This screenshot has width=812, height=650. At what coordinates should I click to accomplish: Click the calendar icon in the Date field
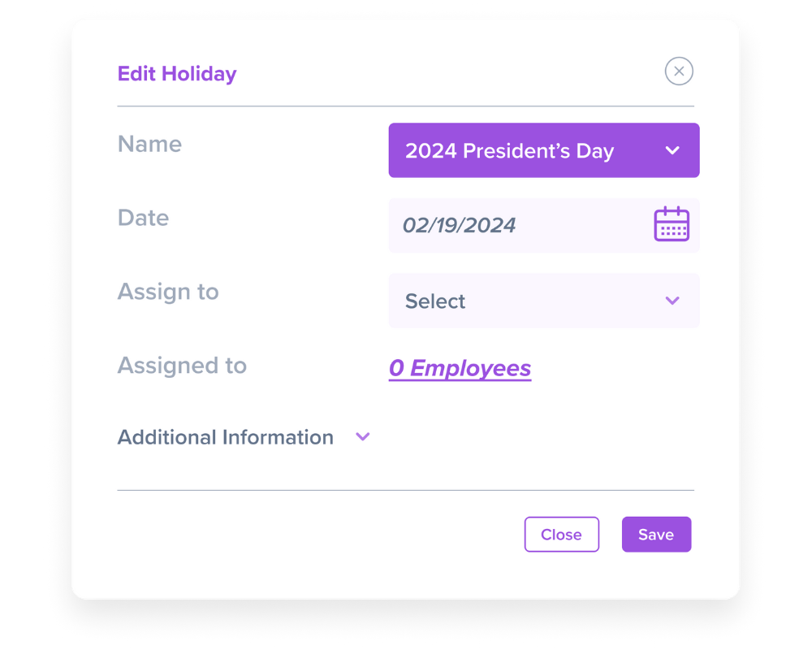click(672, 224)
